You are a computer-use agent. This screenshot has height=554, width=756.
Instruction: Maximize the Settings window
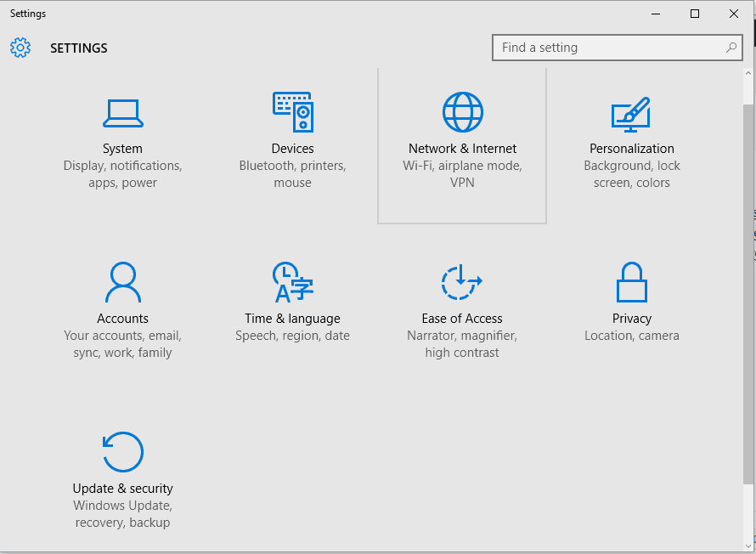click(x=695, y=14)
